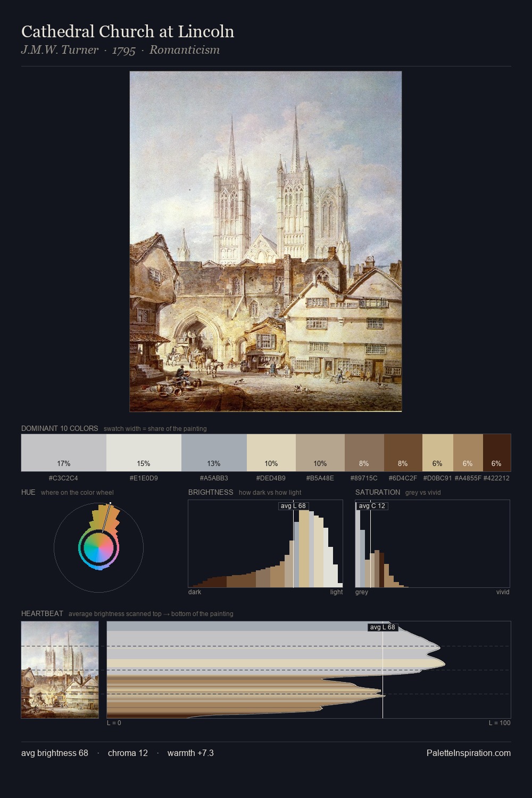532x798 pixels.
Task: Click the 'HEARTBEAT' section heading
Action: (x=42, y=613)
